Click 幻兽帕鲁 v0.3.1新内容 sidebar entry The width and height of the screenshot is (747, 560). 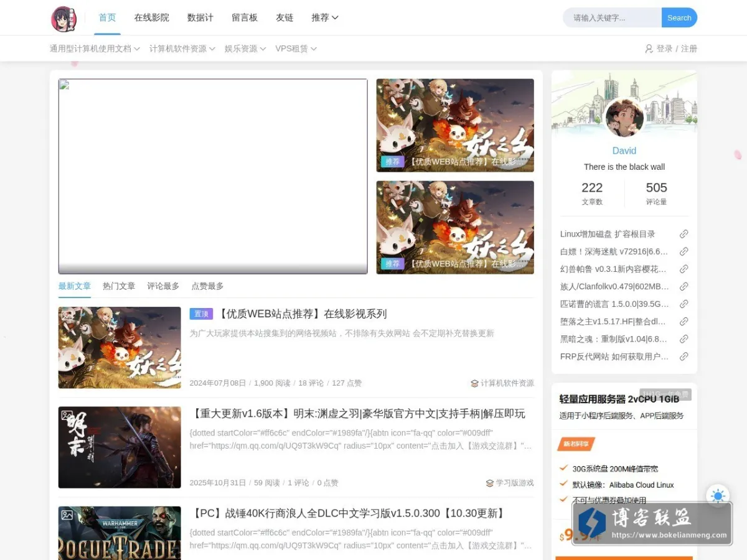pos(613,269)
